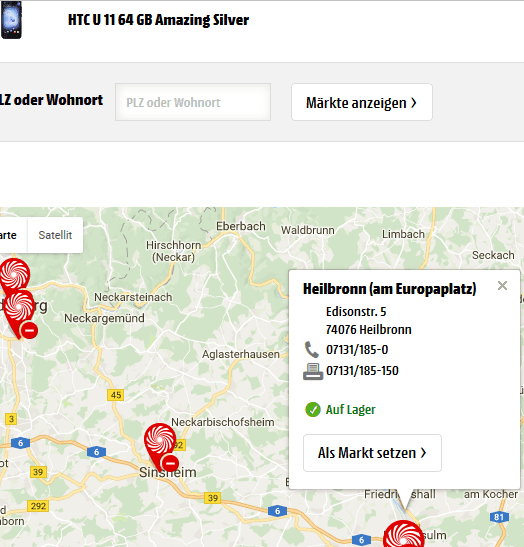
Task: Click the Heilbronn (am Europaplatz) heading
Action: [x=389, y=289]
